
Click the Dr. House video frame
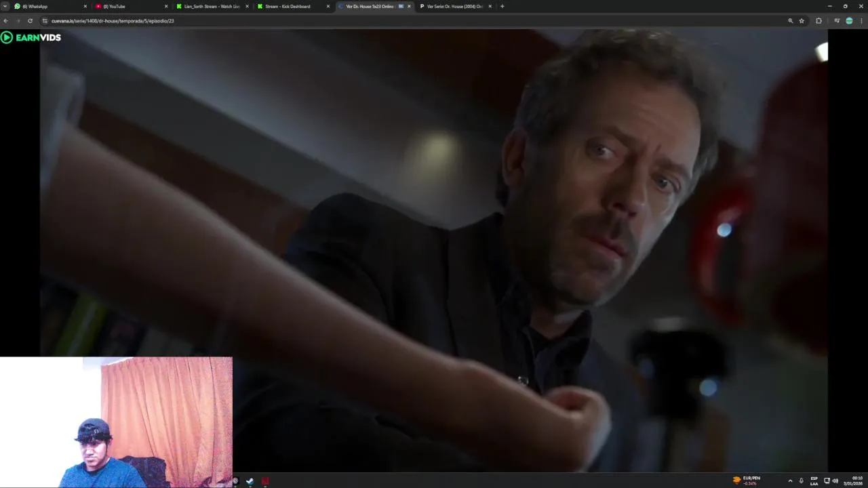pyautogui.click(x=434, y=251)
